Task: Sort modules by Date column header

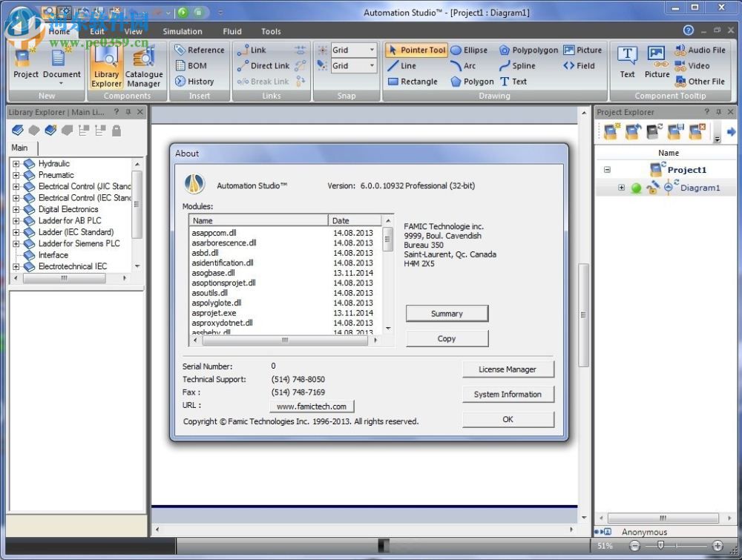Action: [355, 220]
